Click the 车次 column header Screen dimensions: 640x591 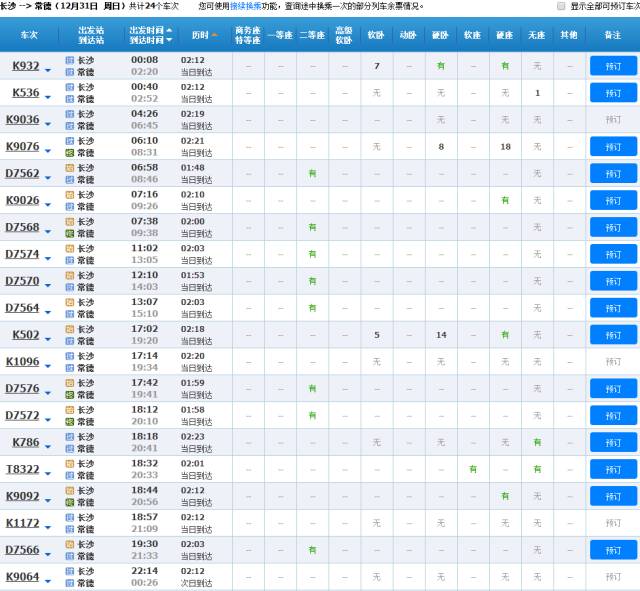pyautogui.click(x=29, y=35)
